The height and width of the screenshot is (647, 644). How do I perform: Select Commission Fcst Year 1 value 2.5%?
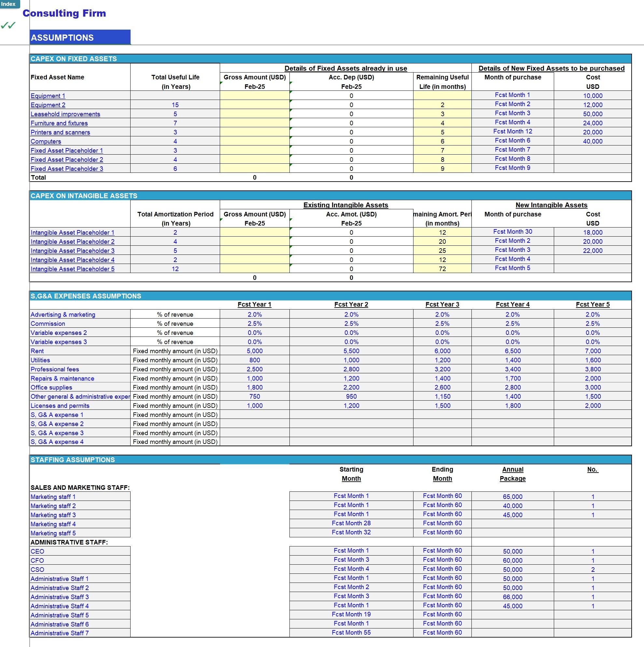pos(255,323)
